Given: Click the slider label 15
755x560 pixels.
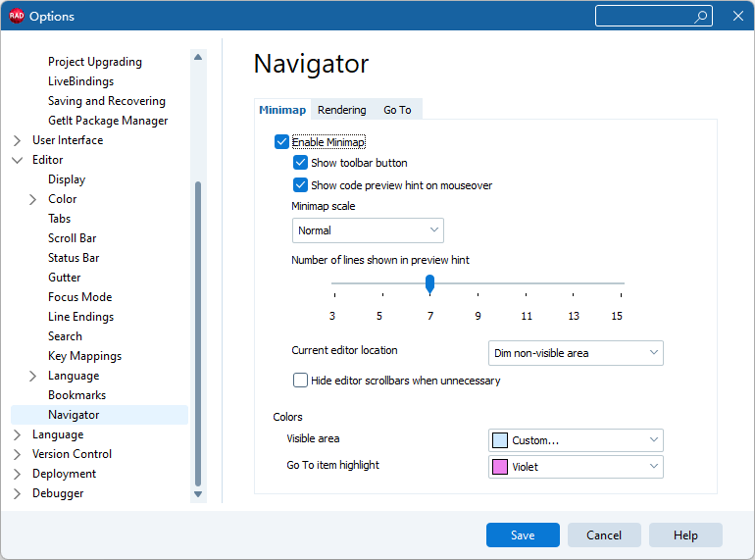Looking at the screenshot, I should click(617, 316).
